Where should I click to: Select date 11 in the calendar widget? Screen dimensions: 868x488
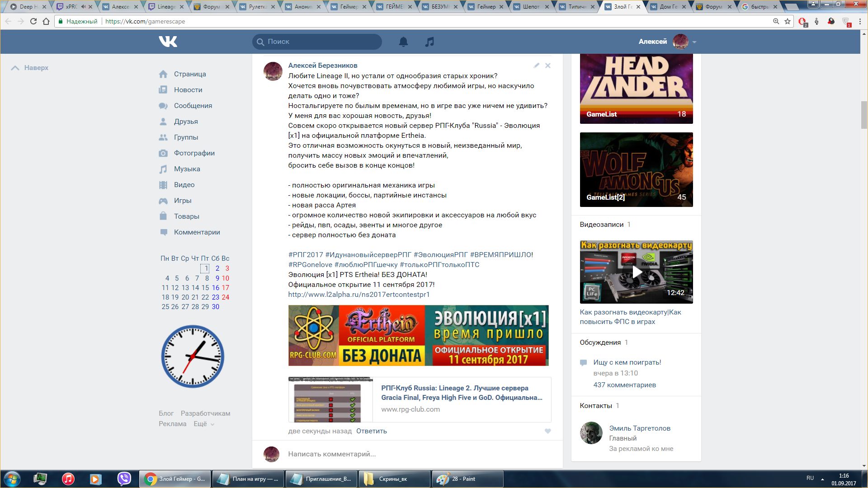click(165, 288)
